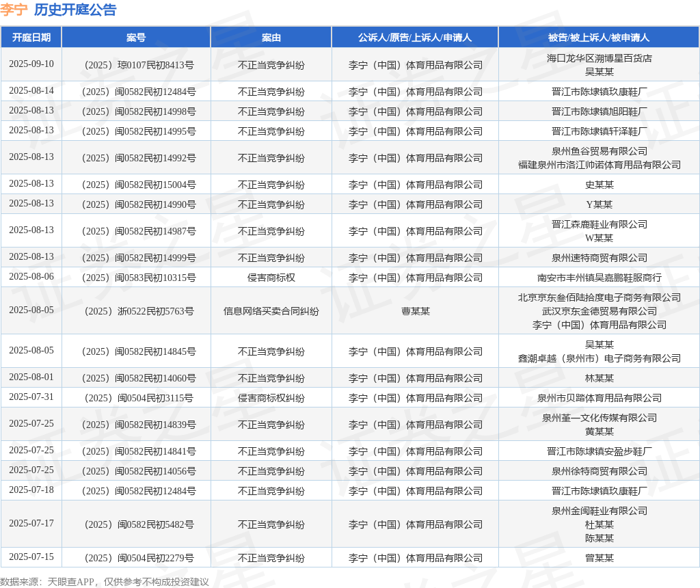
Task: Click the cause 信息网络买卖合同纠纷
Action: pyautogui.click(x=271, y=311)
